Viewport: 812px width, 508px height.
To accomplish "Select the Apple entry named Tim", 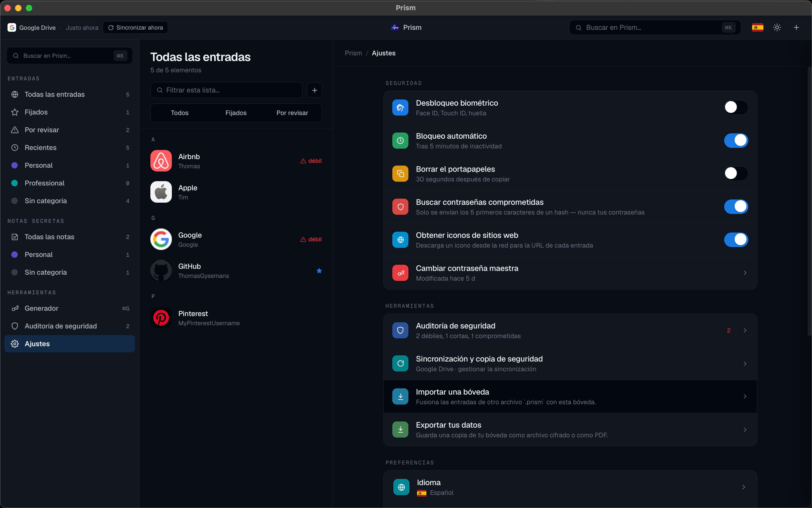I will [x=236, y=192].
